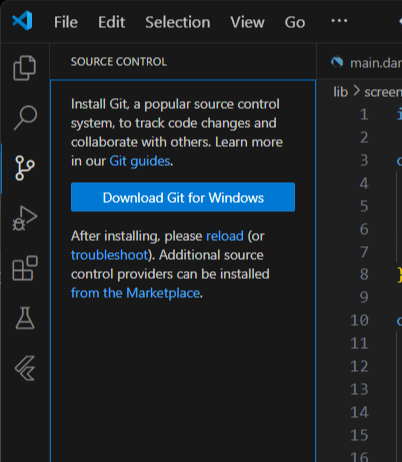Click the Dart file icon on main.dart tab
402x462 pixels.
337,62
